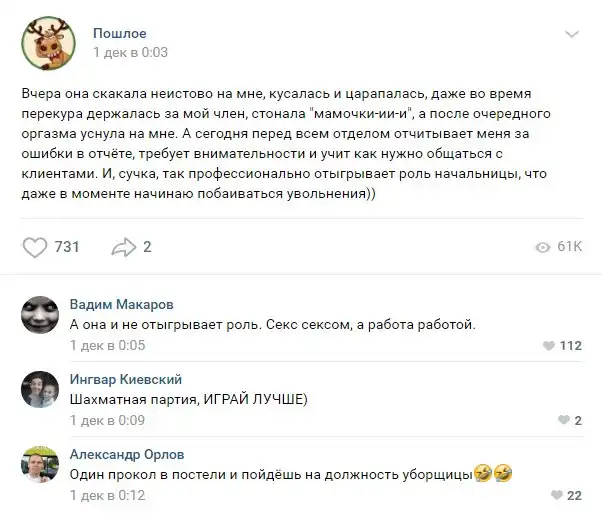Click comment timestamp 1 дек в 0:12
The height and width of the screenshot is (521, 602).
(108, 494)
